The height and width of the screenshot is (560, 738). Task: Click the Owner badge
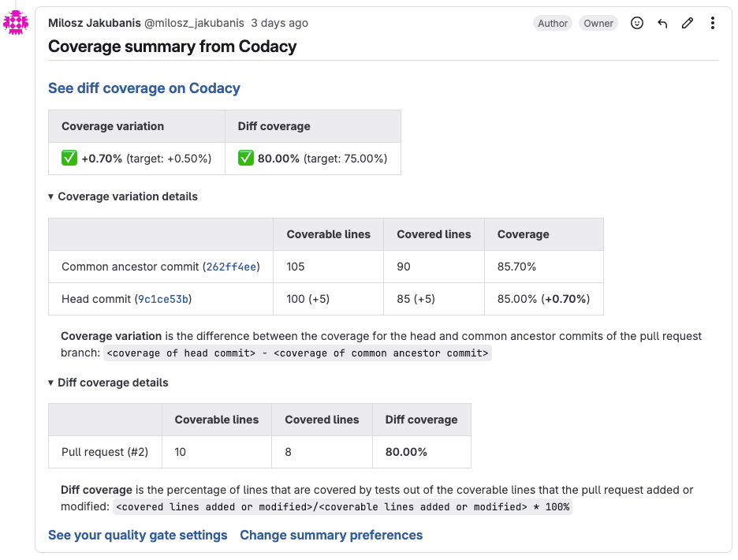[x=598, y=23]
